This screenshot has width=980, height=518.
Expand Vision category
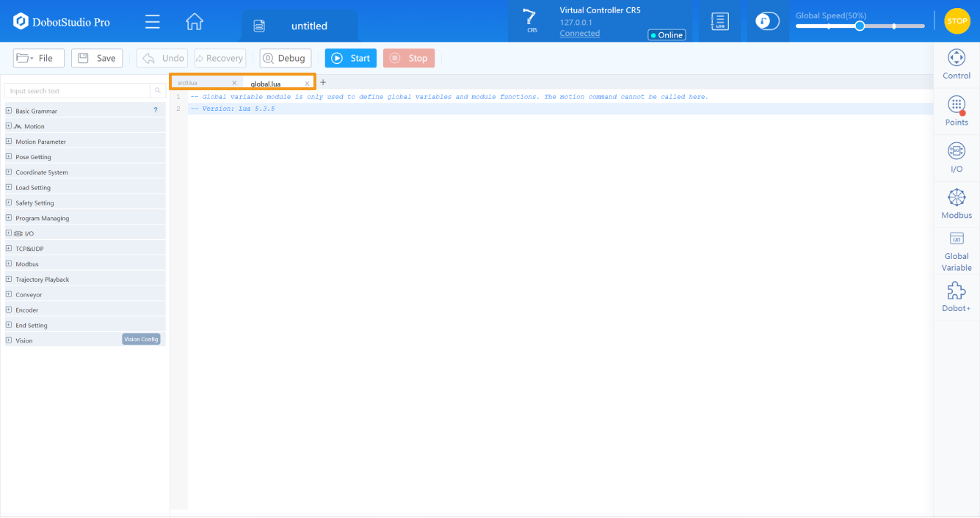click(x=9, y=340)
